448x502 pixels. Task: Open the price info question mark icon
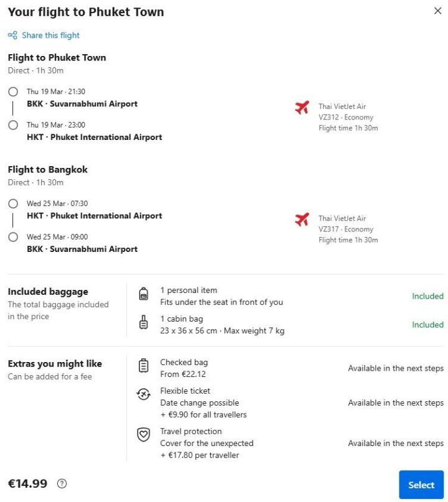[62, 483]
